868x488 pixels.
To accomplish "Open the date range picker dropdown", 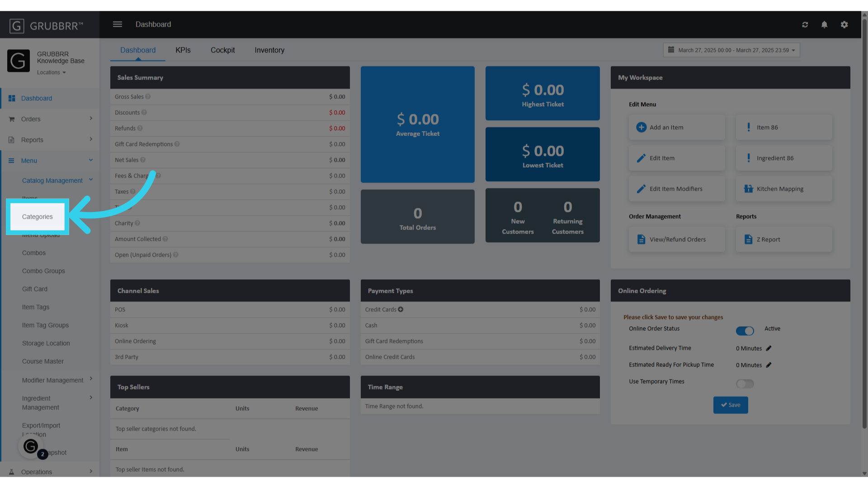I will [731, 50].
